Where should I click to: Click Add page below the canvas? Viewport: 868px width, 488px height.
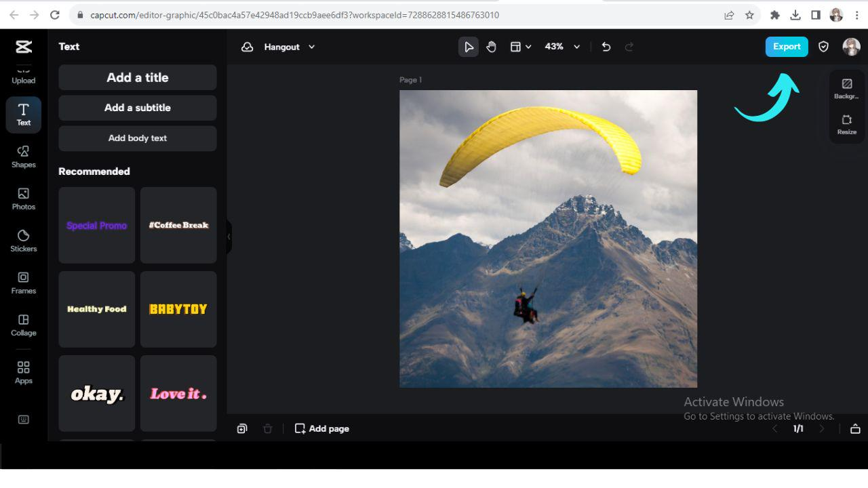[x=321, y=428]
